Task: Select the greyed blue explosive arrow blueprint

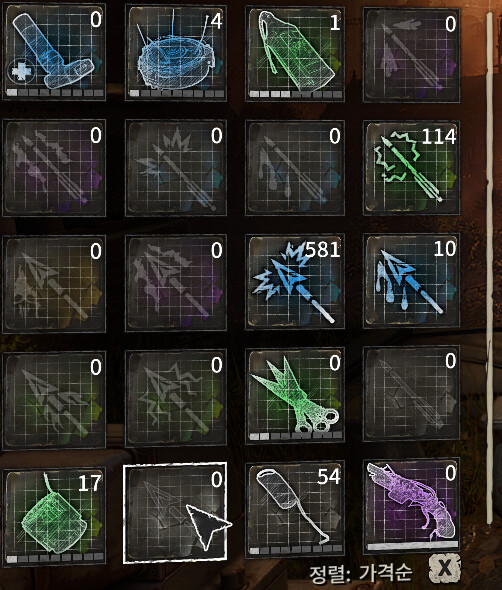Action: pyautogui.click(x=176, y=168)
